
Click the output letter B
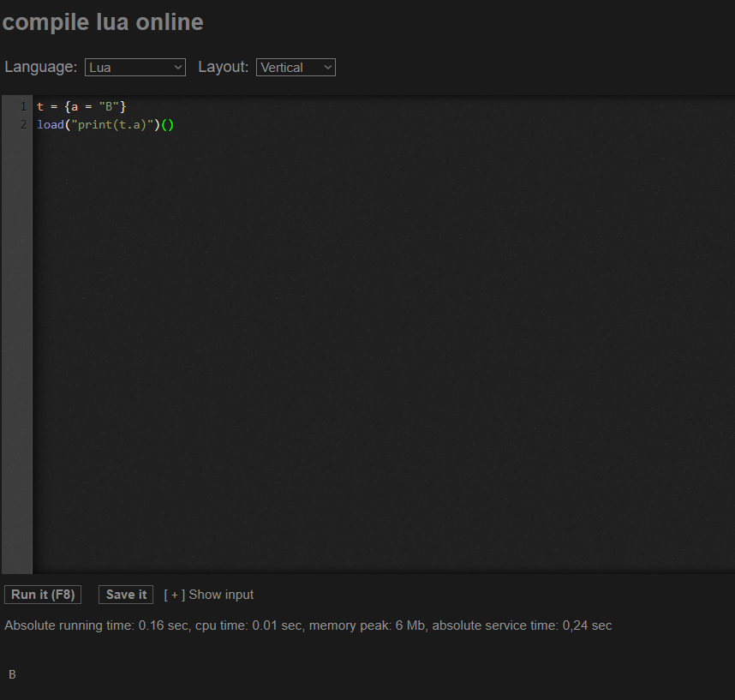click(12, 674)
